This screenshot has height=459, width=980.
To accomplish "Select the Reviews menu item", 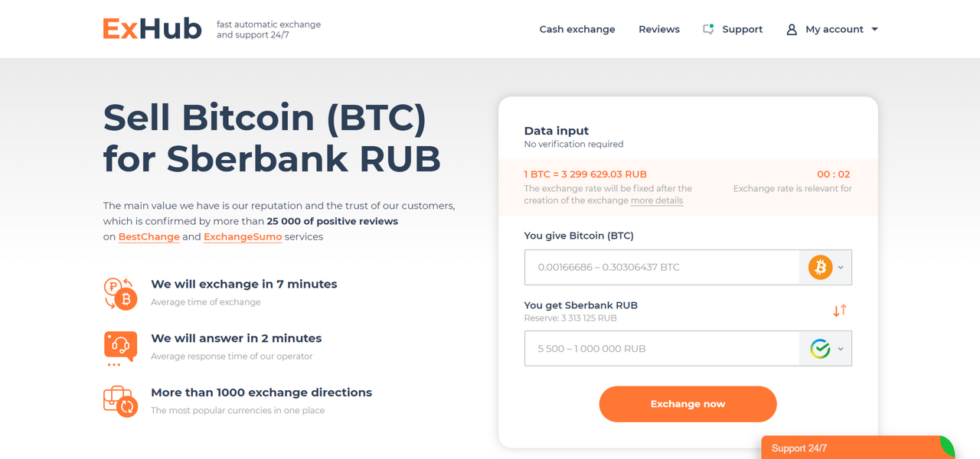I will [x=658, y=29].
